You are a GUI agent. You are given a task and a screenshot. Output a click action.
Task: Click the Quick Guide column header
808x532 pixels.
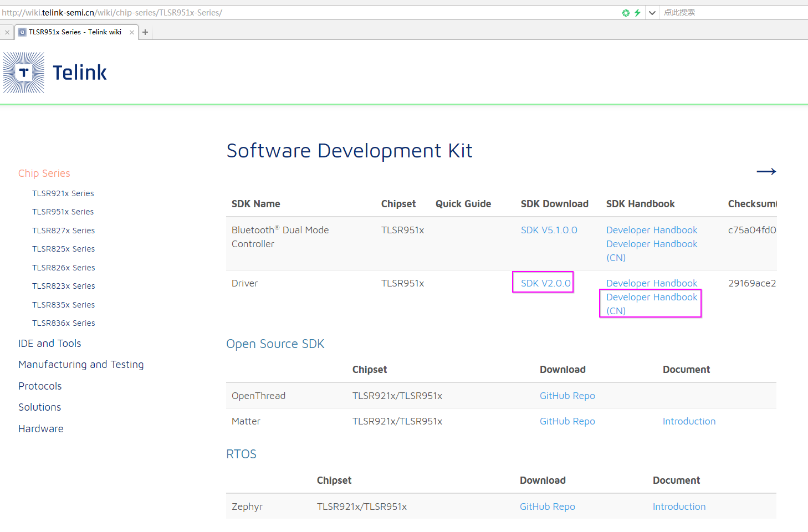click(x=463, y=204)
